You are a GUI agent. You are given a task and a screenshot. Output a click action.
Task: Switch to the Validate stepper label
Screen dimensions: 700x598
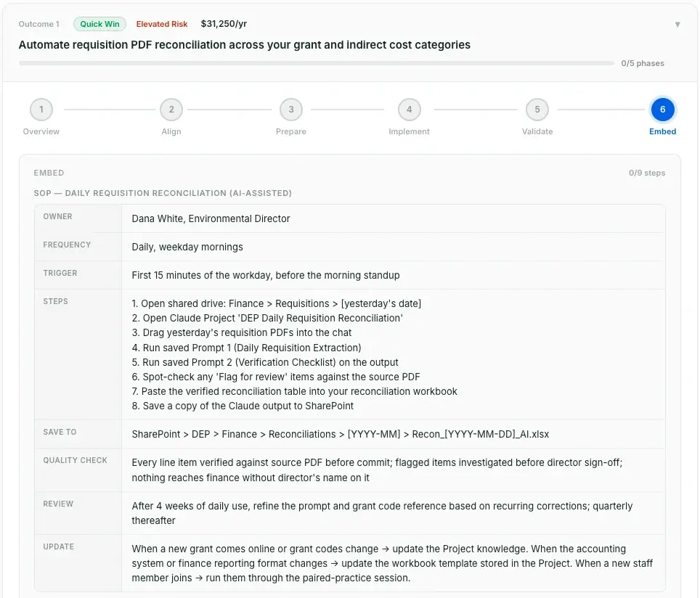point(537,131)
